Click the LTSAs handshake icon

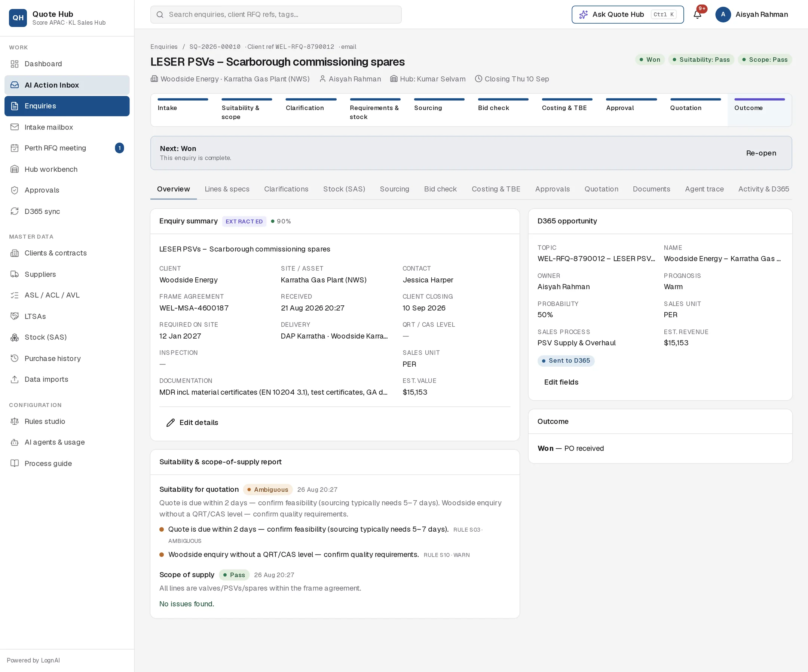coord(15,317)
